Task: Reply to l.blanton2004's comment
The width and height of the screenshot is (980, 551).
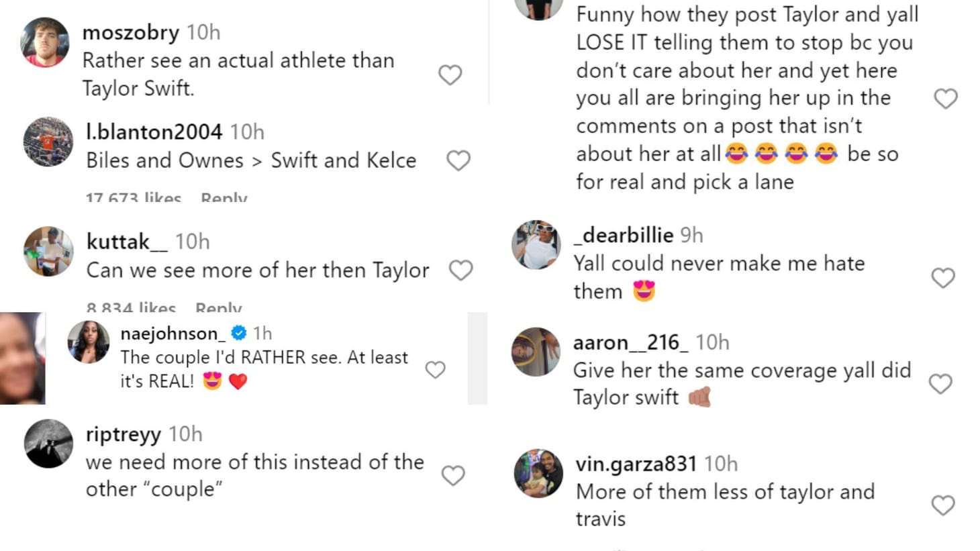Action: [x=222, y=197]
